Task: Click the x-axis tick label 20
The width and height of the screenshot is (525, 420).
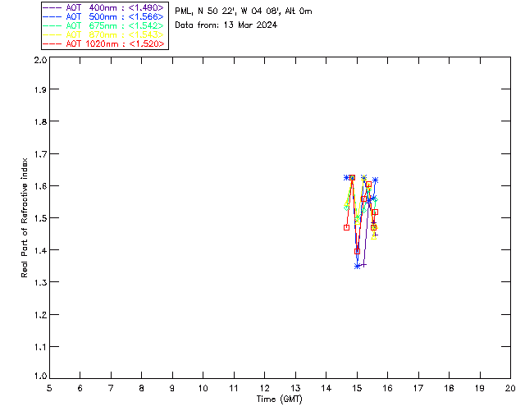Action: (510, 388)
